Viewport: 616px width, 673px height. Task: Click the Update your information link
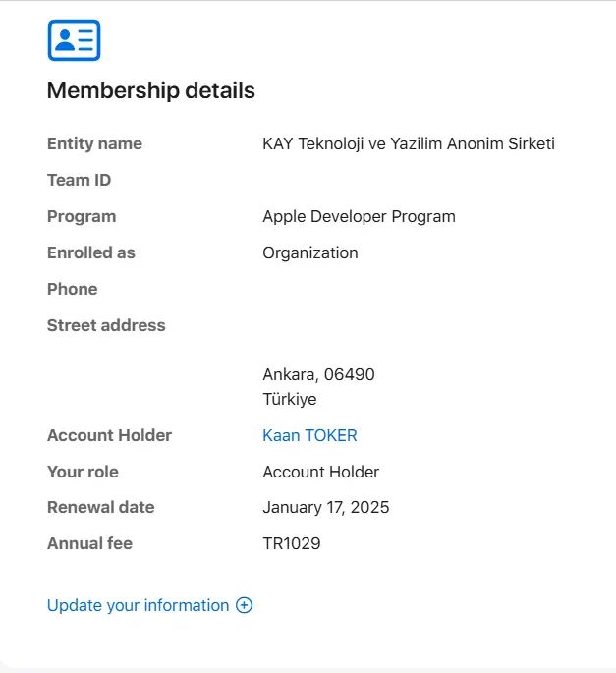click(138, 605)
